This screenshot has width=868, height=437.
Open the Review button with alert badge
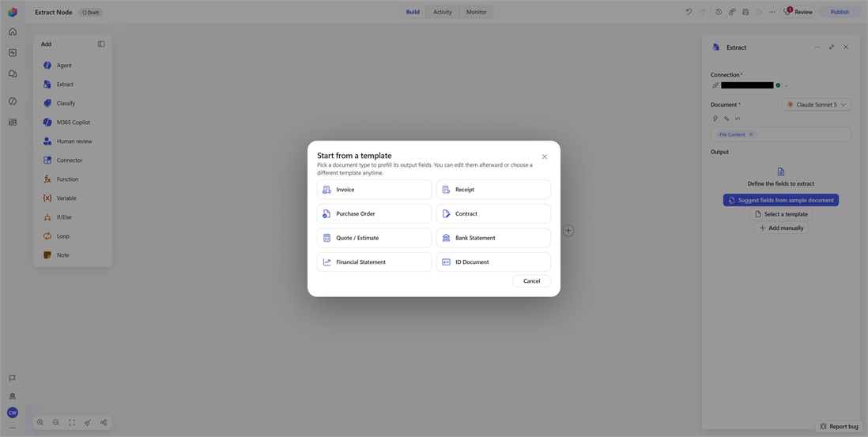pyautogui.click(x=797, y=12)
